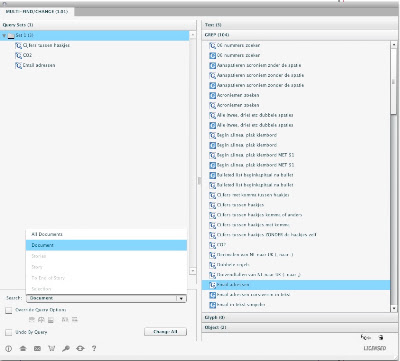
Task: Click the GREP list scroll-up arrow
Action: [393, 45]
